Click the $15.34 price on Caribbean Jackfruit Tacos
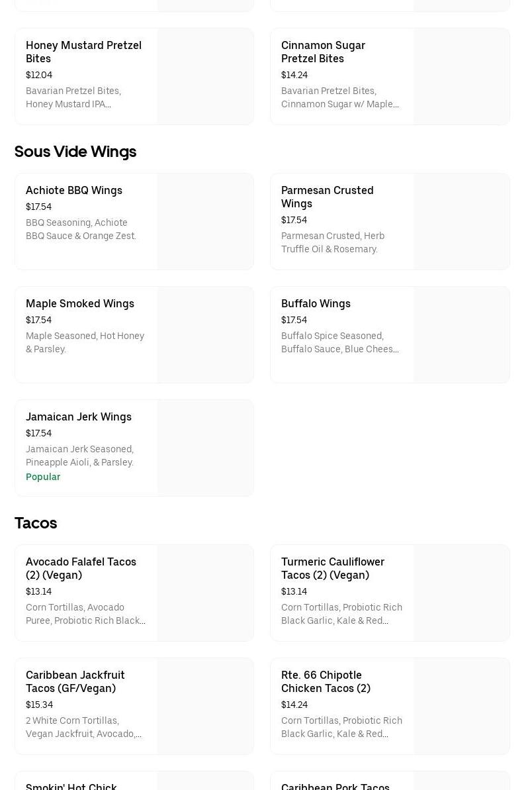Image resolution: width=532 pixels, height=790 pixels. (39, 705)
